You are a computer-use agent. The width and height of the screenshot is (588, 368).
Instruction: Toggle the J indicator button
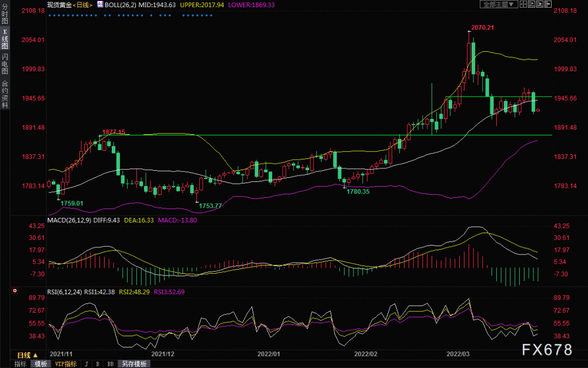86,364
